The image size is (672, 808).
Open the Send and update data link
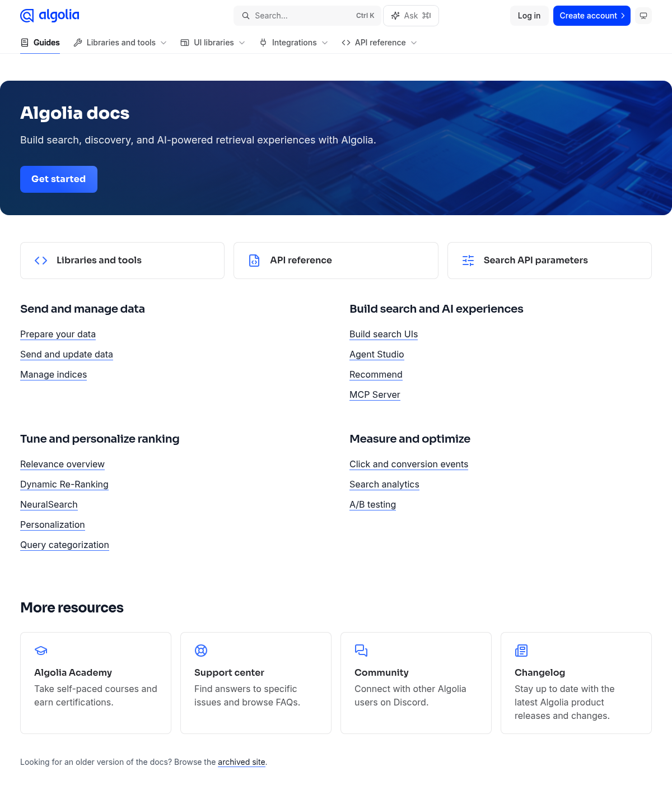tap(67, 355)
